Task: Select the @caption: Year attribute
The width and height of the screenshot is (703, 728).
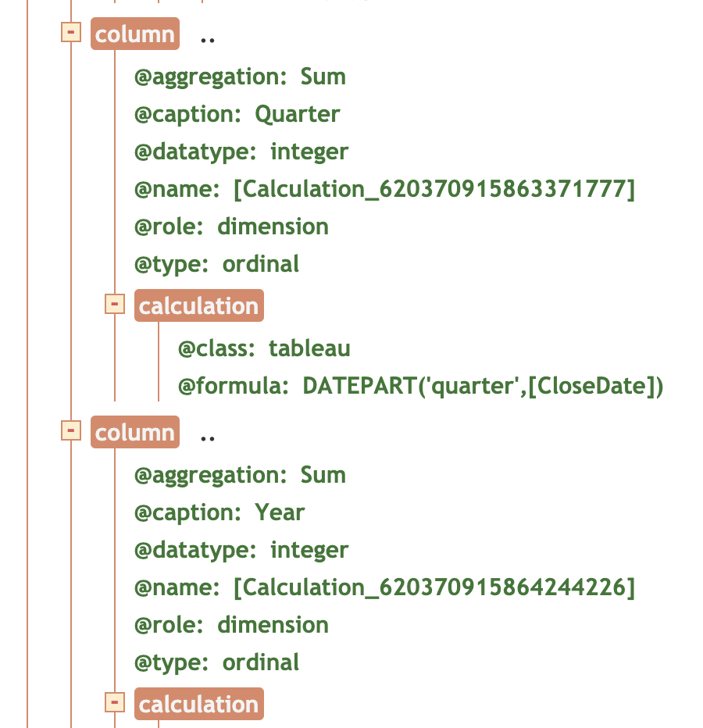Action: pos(219,512)
